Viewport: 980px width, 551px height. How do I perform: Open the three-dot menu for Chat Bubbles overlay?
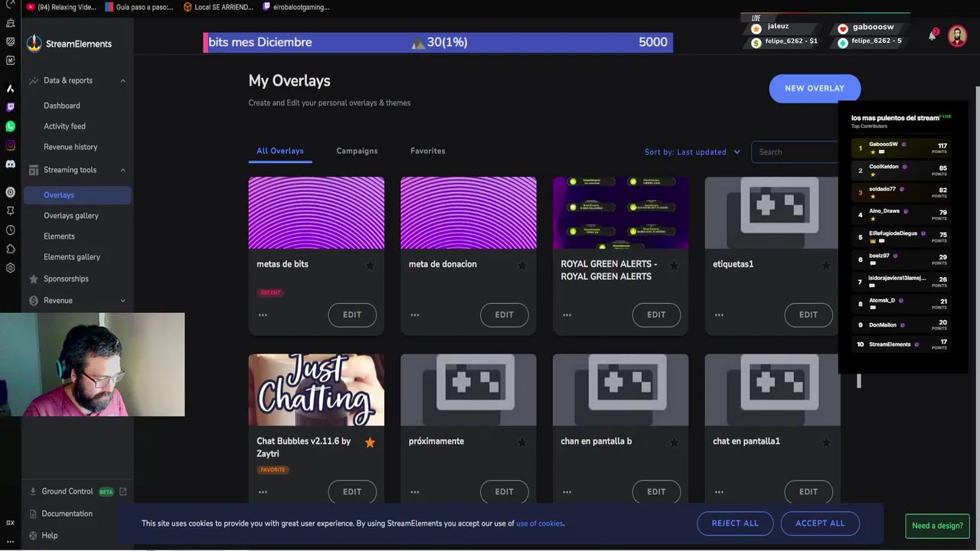(x=263, y=492)
